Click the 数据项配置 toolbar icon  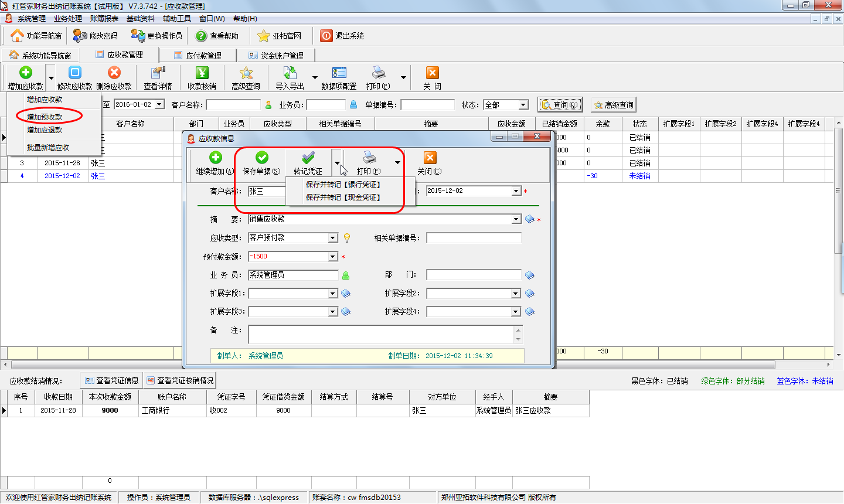pyautogui.click(x=339, y=73)
